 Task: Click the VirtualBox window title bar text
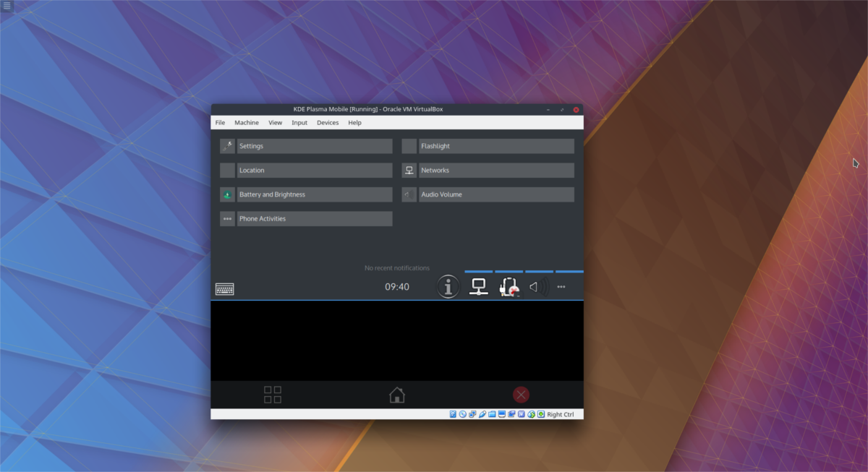tap(368, 109)
